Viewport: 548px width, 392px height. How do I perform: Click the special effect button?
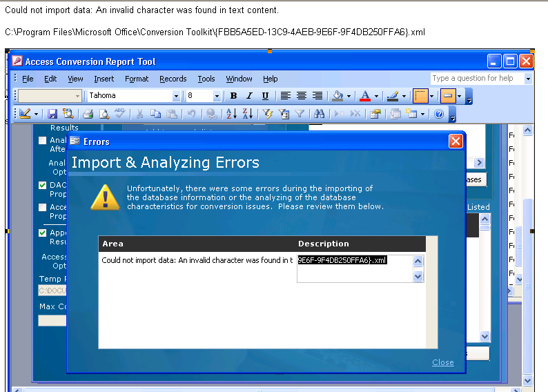tap(448, 96)
